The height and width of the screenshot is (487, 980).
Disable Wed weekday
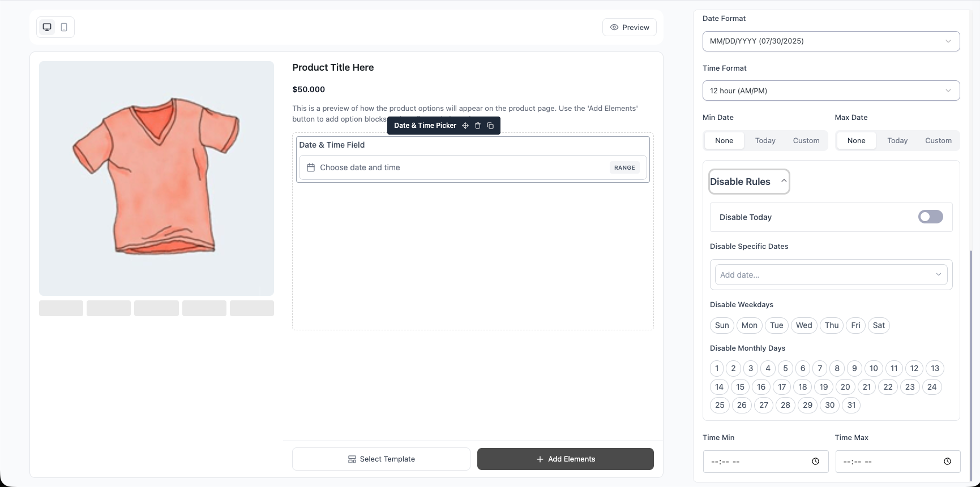(804, 325)
